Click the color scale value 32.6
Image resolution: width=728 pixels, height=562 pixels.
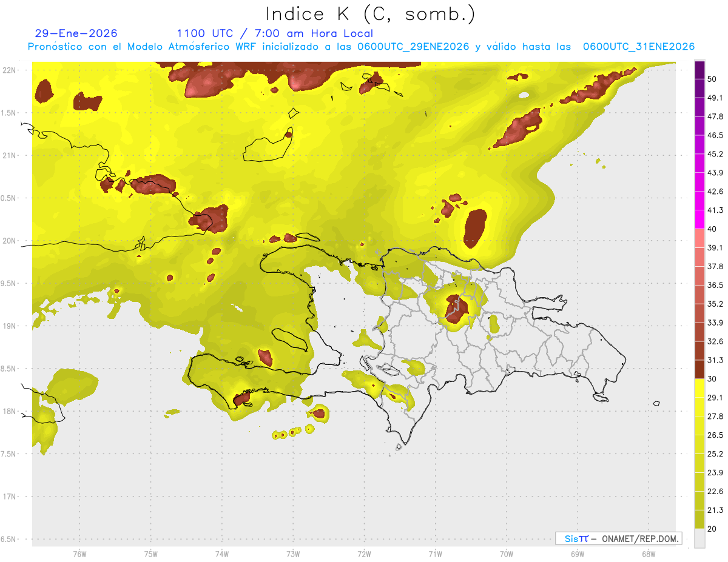715,341
